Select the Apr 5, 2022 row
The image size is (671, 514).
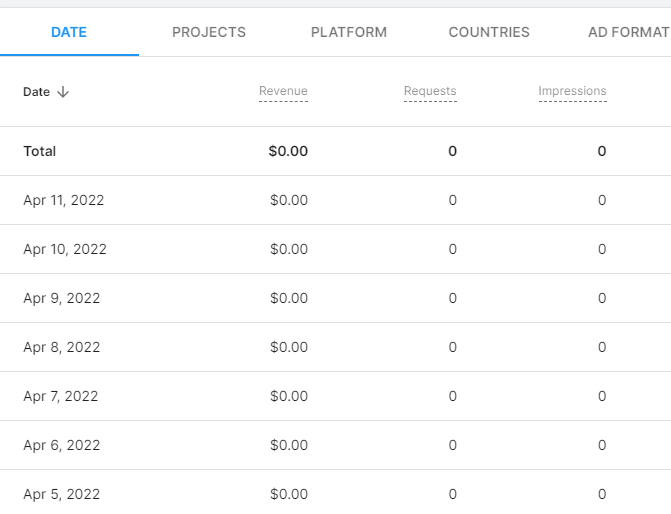[x=62, y=494]
